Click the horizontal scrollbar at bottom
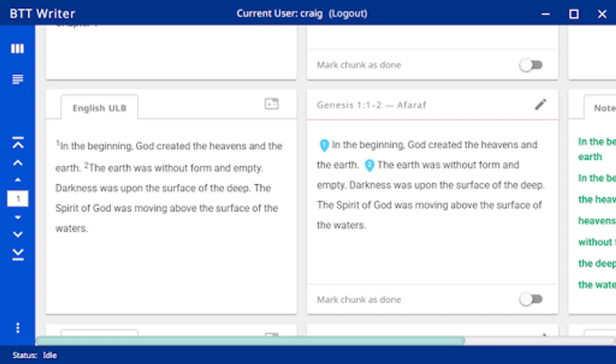 [x=250, y=341]
